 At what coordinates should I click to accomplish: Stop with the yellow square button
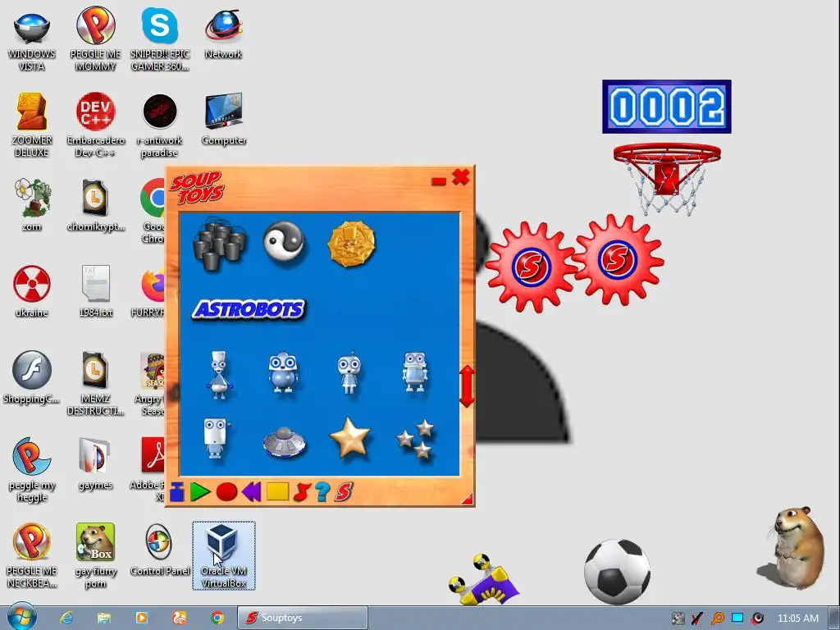[x=277, y=491]
